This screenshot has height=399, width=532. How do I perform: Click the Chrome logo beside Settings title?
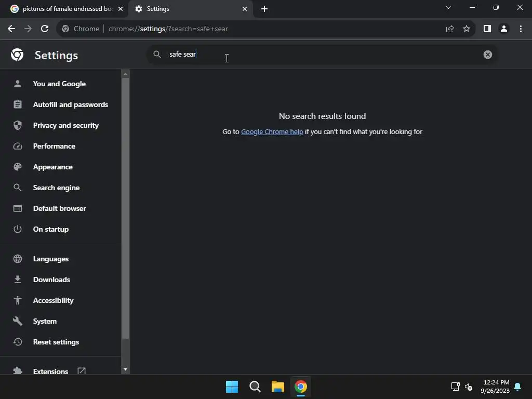tap(17, 55)
